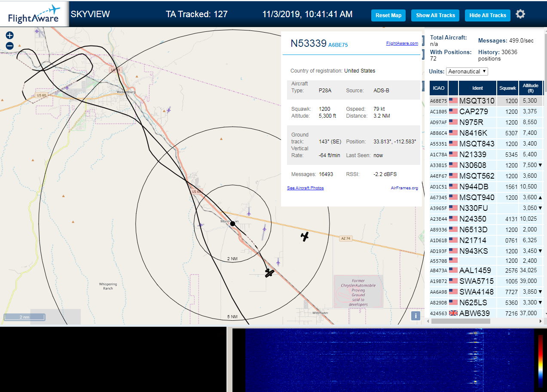Open the map info 'i' button
This screenshot has width=547, height=392.
[x=416, y=316]
